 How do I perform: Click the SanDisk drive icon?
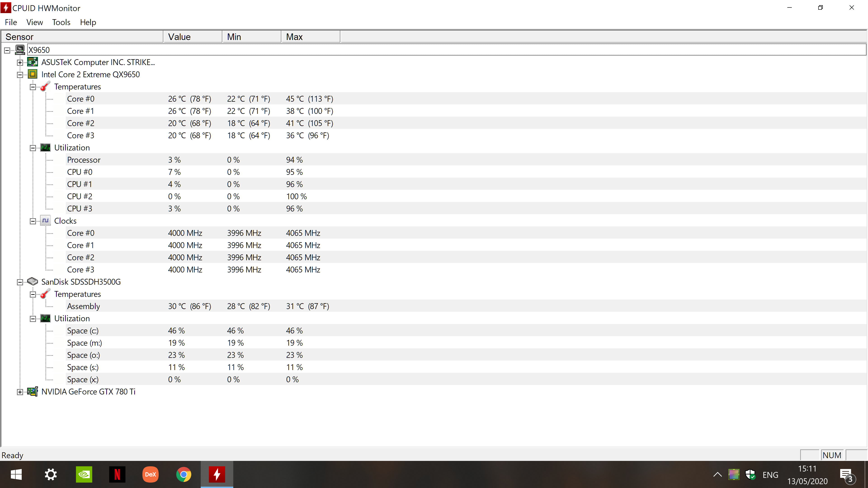coord(32,281)
